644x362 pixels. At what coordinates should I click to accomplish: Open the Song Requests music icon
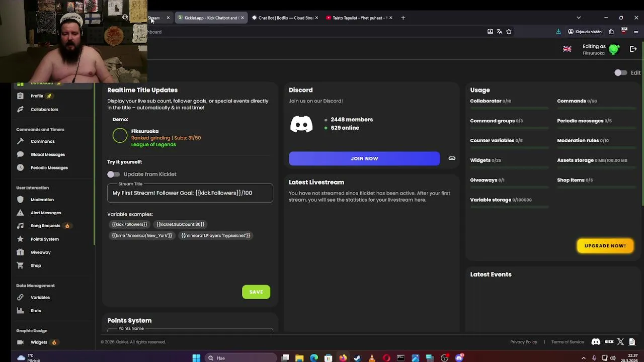(x=20, y=226)
